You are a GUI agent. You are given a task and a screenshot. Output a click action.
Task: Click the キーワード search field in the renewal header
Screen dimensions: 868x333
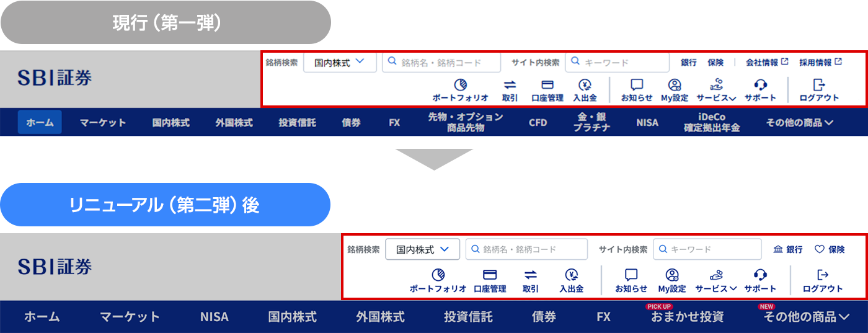[x=707, y=249]
